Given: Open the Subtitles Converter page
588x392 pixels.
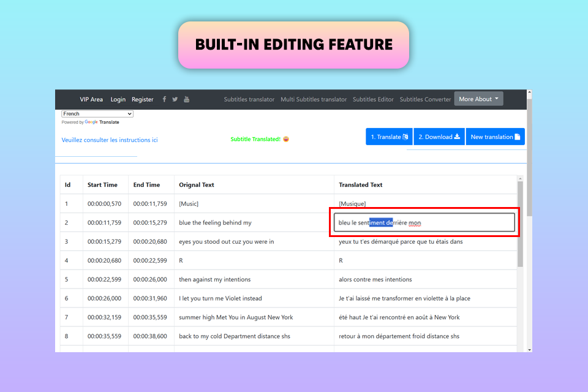Looking at the screenshot, I should coord(425,99).
